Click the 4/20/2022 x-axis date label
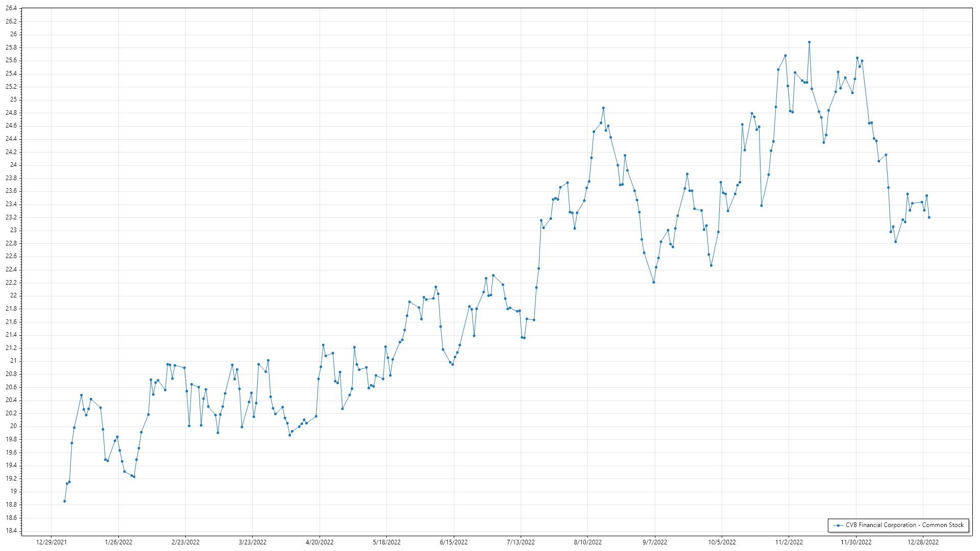The width and height of the screenshot is (980, 551). [x=320, y=542]
